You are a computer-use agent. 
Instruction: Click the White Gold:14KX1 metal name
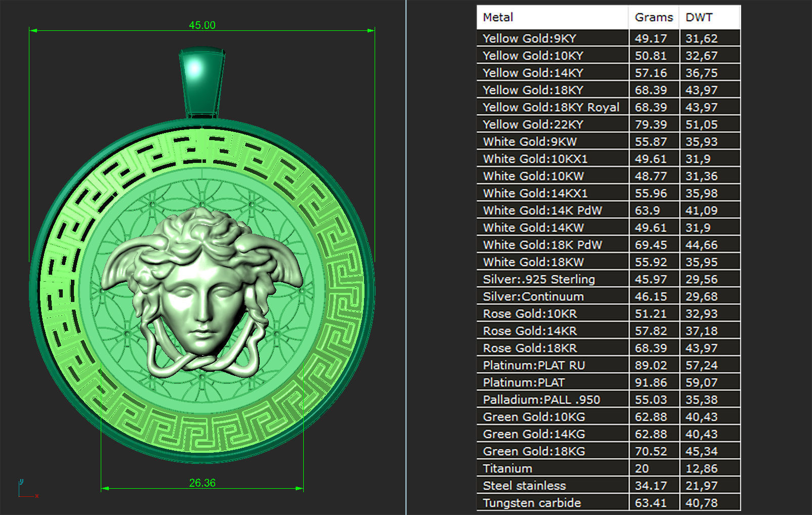535,193
